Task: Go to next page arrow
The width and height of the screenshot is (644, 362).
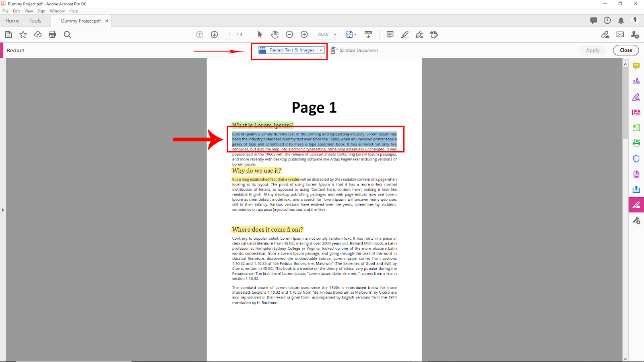Action: click(215, 35)
